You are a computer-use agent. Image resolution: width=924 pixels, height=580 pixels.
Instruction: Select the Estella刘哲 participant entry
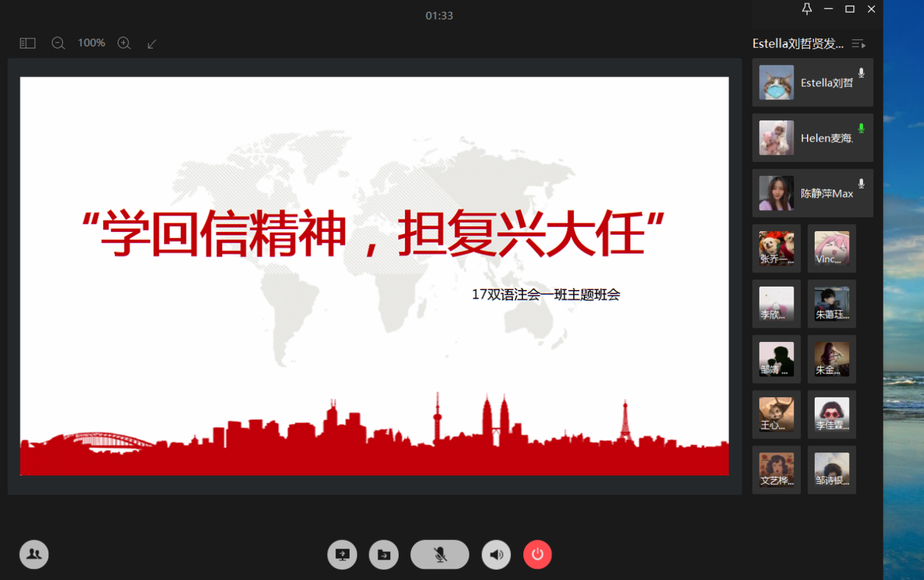(812, 83)
